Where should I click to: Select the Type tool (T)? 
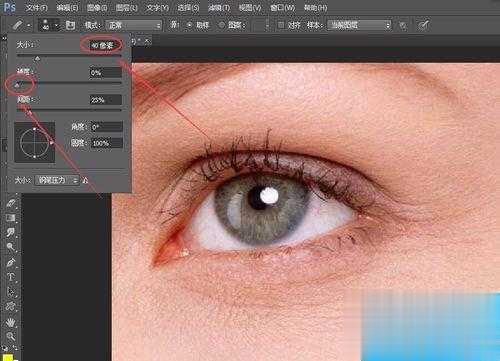pos(10,277)
